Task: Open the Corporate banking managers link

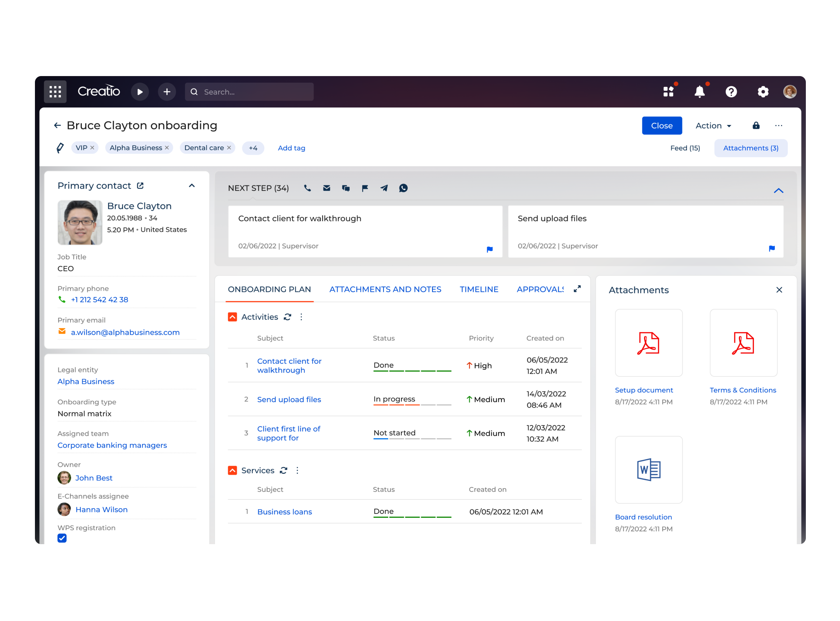Action: (112, 445)
